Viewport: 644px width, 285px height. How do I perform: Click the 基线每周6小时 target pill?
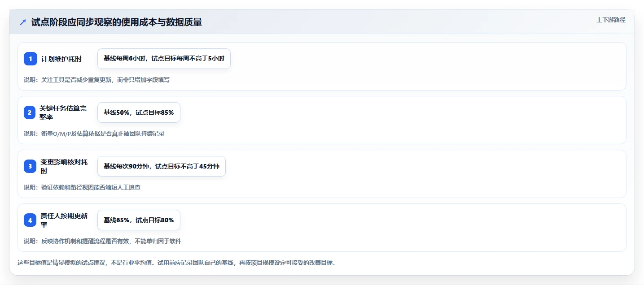tap(164, 59)
